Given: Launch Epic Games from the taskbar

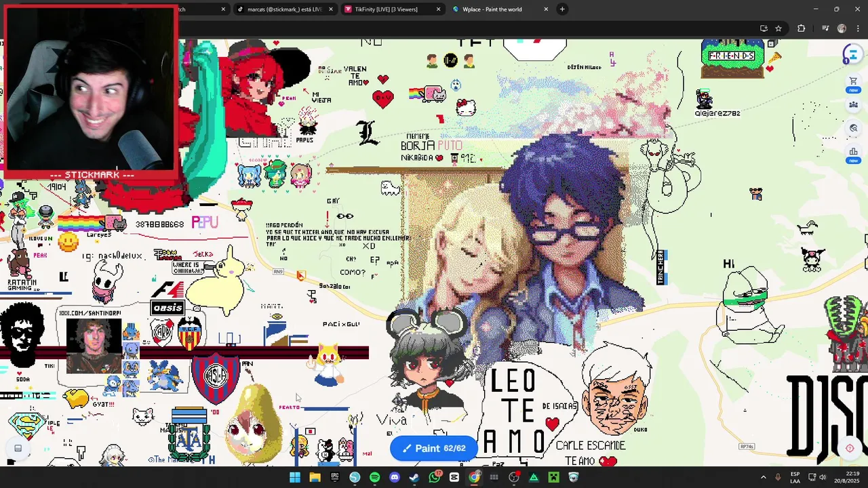Looking at the screenshot, I should point(334,477).
